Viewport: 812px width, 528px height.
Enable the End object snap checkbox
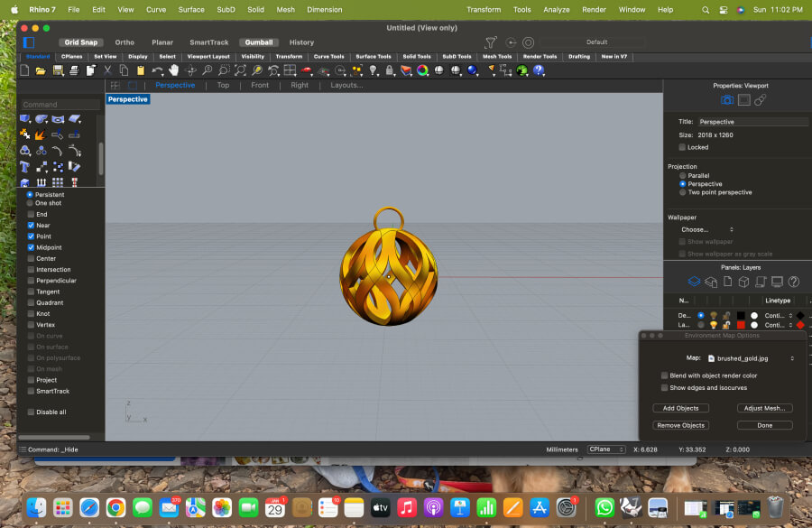[31, 214]
